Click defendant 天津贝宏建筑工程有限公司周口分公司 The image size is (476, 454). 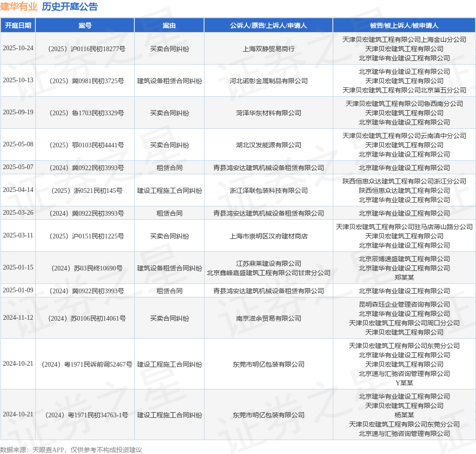pyautogui.click(x=404, y=323)
